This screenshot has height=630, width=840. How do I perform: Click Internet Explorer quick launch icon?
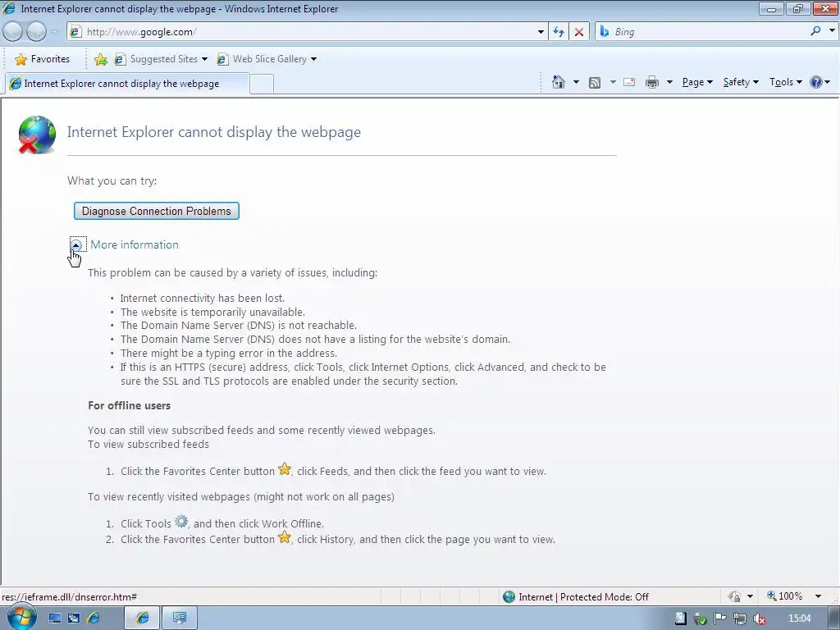coord(94,619)
